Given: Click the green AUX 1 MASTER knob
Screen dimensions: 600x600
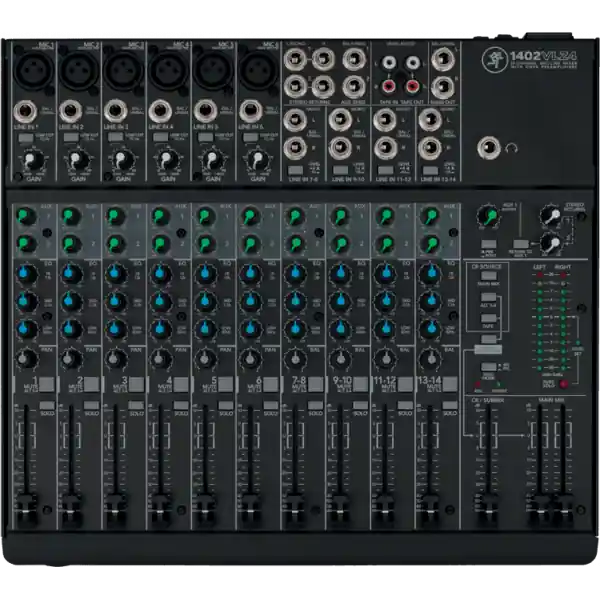Looking at the screenshot, I should click(488, 216).
